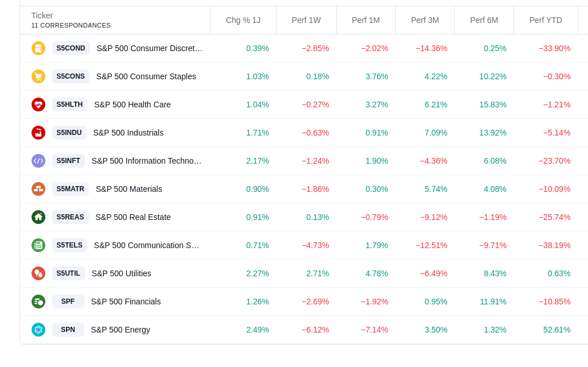Sort by Perf 1W column header

pos(306,20)
